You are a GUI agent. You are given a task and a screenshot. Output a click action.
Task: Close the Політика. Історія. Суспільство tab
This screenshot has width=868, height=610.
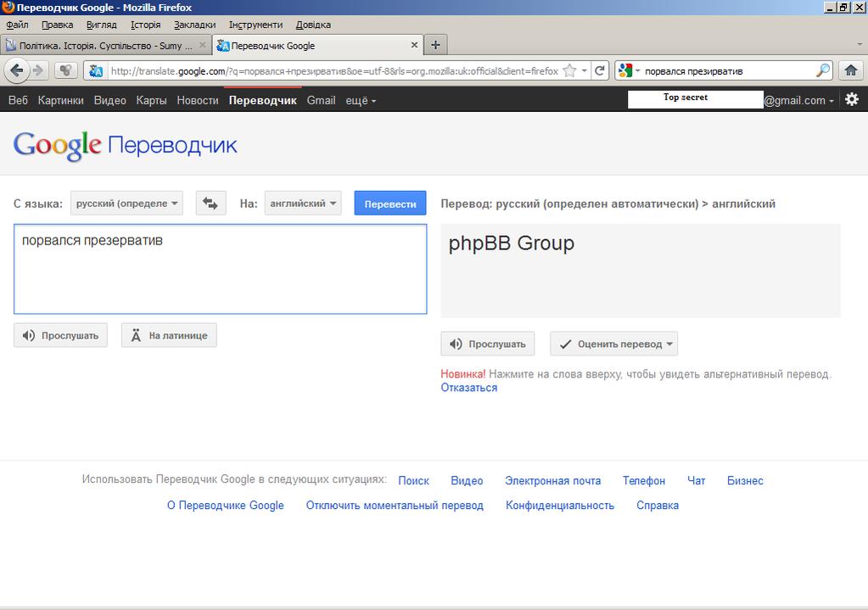coord(203,46)
